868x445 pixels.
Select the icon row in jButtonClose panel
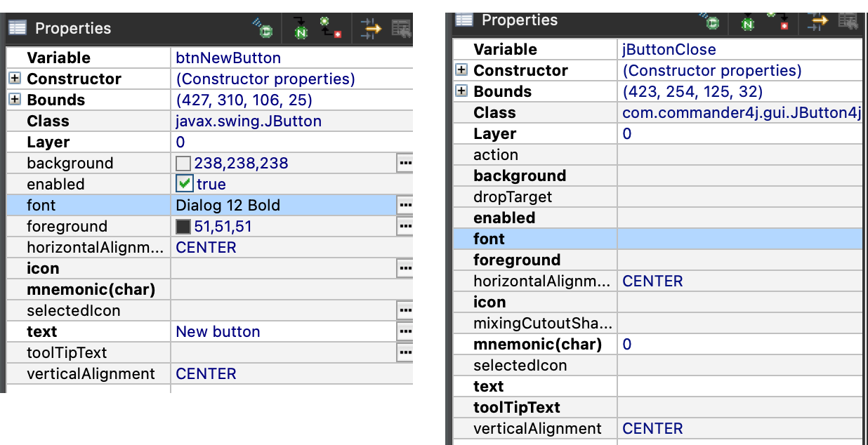(657, 302)
